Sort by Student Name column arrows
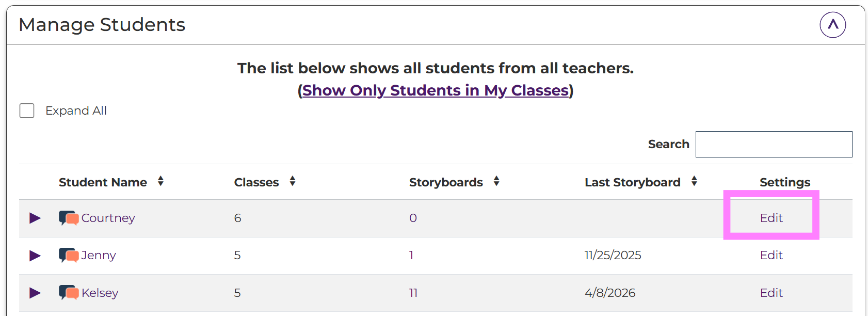This screenshot has width=868, height=316. (161, 181)
